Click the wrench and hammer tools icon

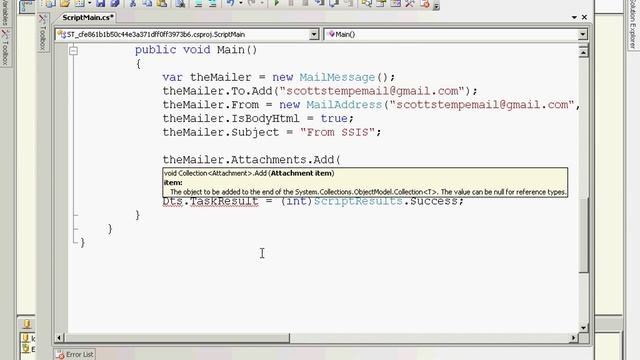click(x=410, y=4)
